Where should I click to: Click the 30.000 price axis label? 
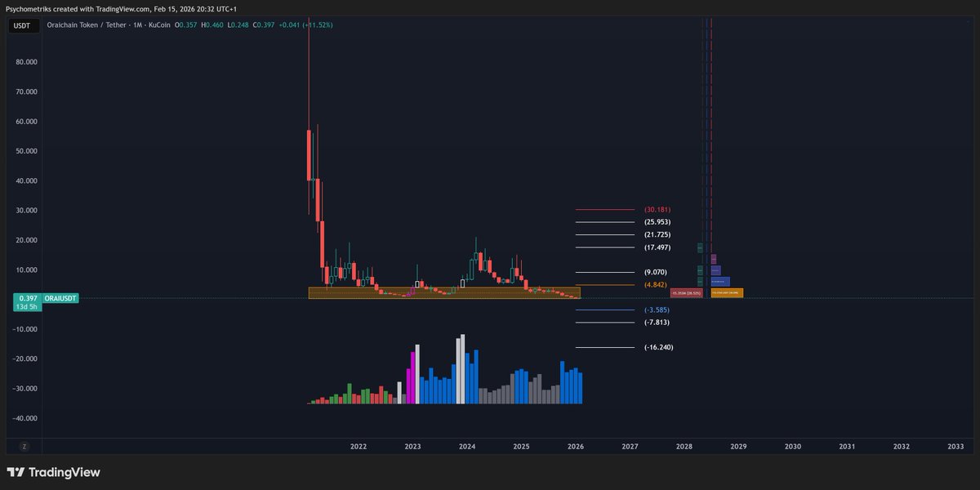[x=25, y=211]
